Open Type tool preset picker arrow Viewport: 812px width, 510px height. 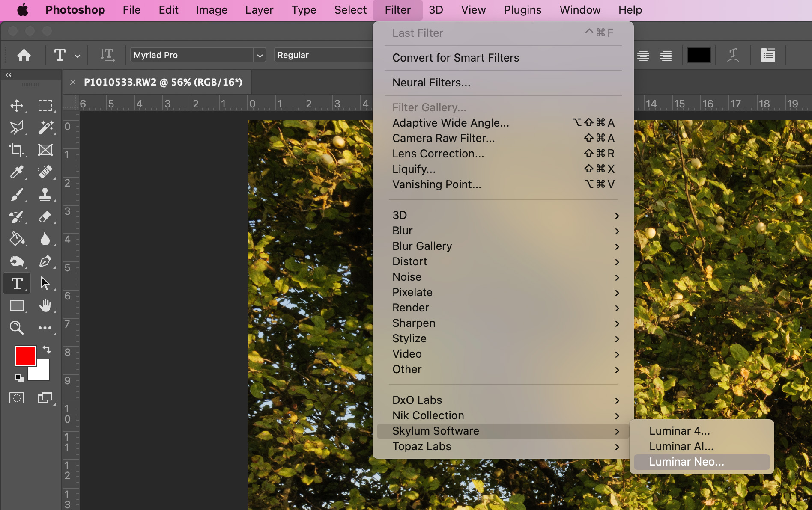(78, 56)
